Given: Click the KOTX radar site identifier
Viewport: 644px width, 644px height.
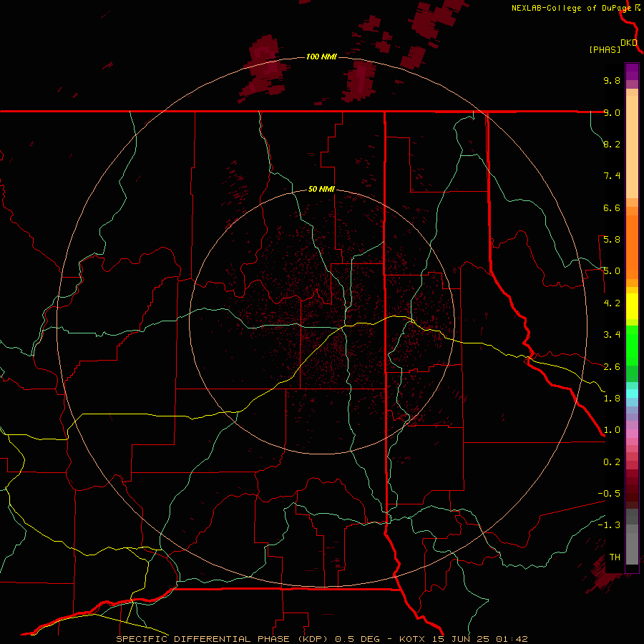Looking at the screenshot, I should click(x=413, y=639).
